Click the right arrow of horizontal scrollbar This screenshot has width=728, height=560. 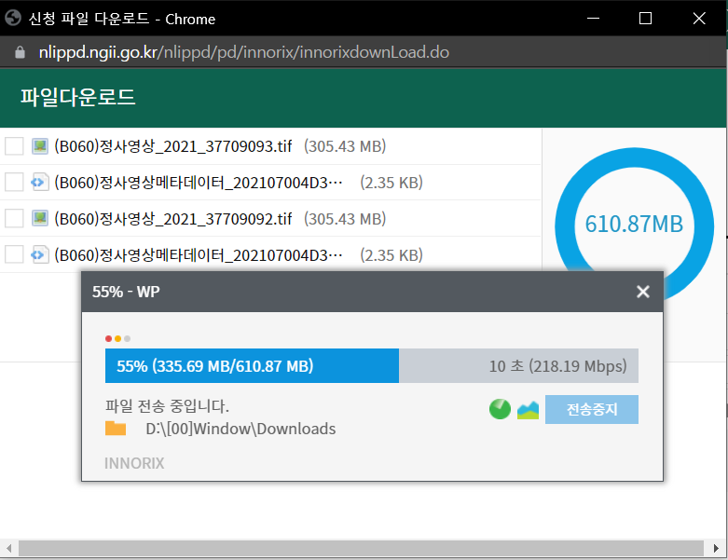coord(716,548)
